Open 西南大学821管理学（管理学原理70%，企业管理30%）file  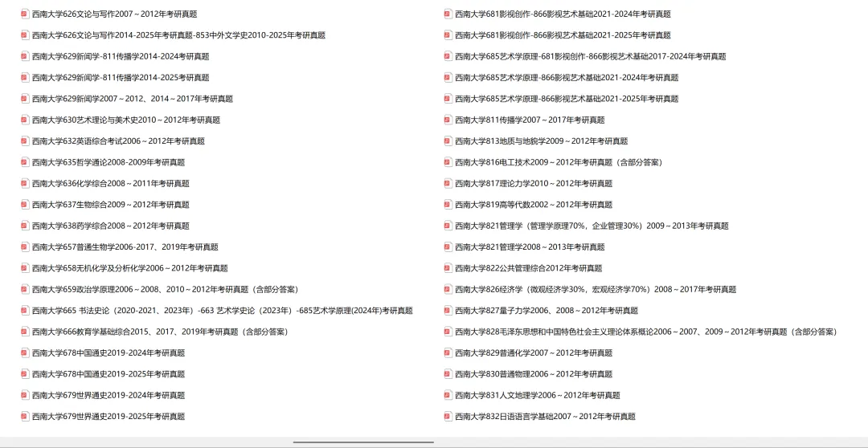coord(592,226)
